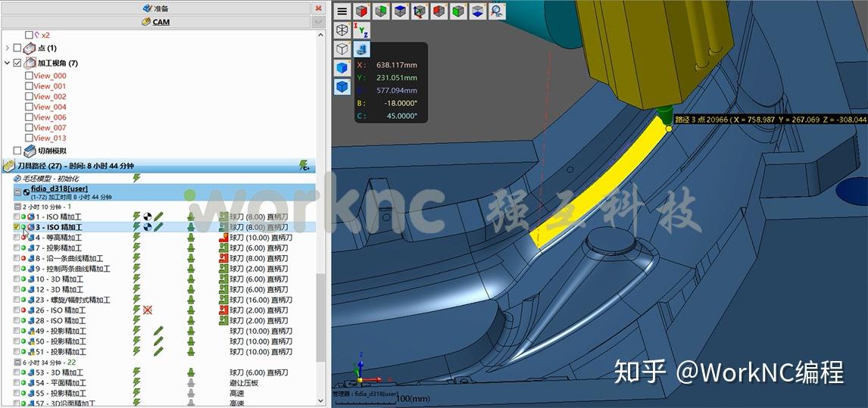Click the scroll up arrow of the tree panel
Viewport: 868px width, 408px height.
[x=320, y=35]
